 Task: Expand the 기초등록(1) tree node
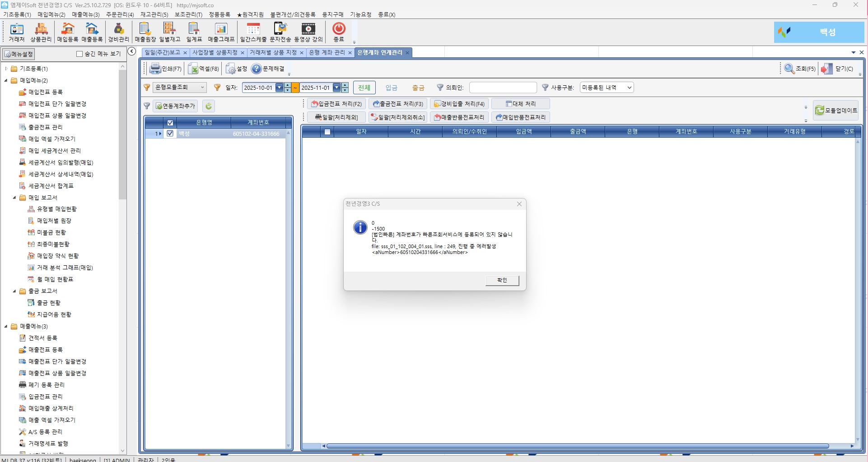coord(6,69)
